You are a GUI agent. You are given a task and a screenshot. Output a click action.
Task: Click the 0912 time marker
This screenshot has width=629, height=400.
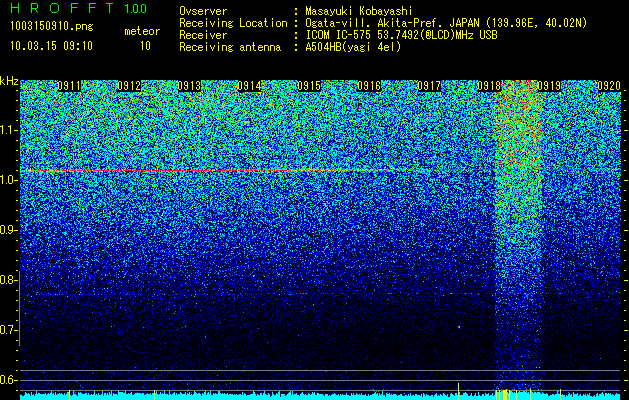[x=129, y=86]
